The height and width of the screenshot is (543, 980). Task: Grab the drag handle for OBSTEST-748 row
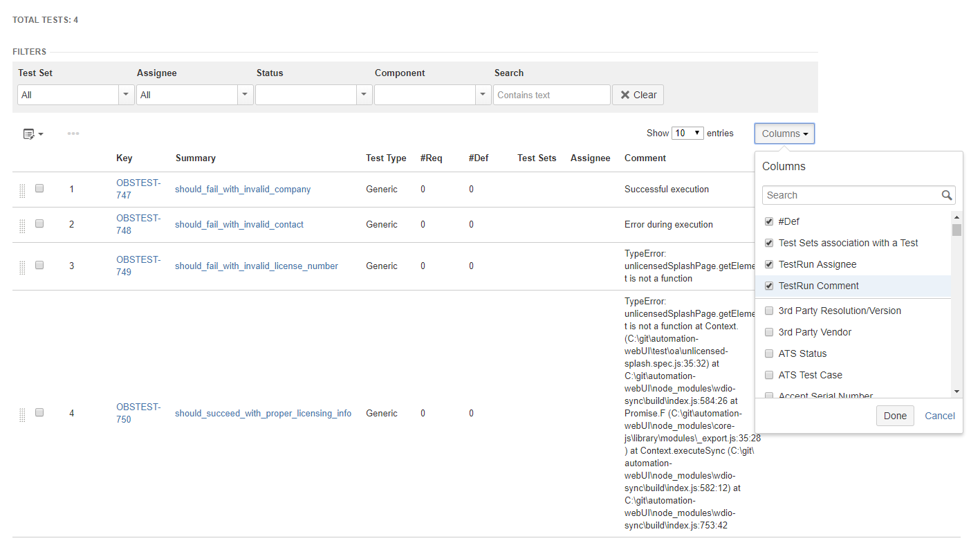[21, 223]
